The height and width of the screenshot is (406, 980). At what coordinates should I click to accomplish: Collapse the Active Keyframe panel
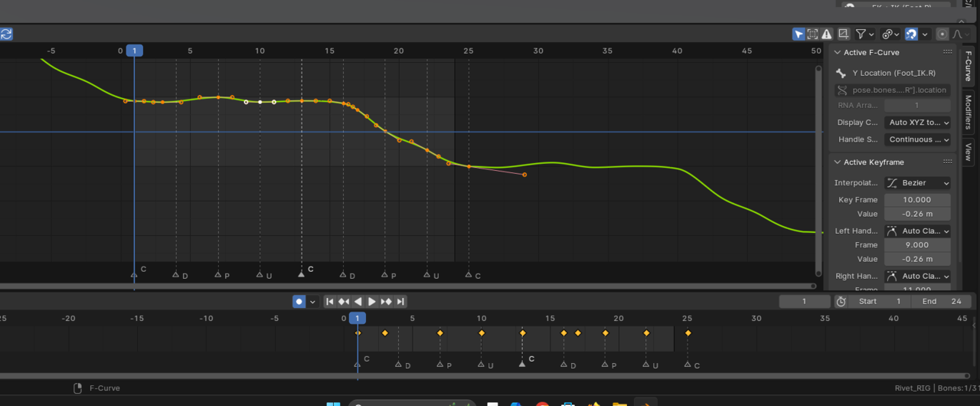[836, 162]
